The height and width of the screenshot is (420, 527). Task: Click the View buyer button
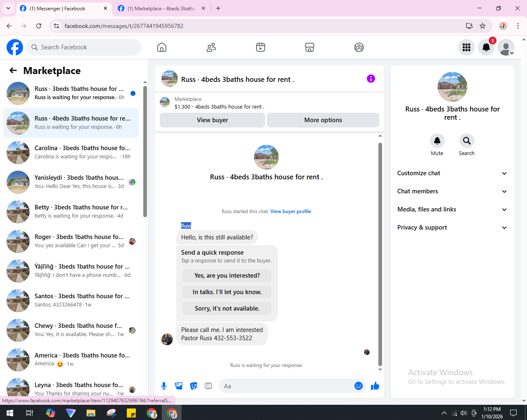[x=212, y=120]
